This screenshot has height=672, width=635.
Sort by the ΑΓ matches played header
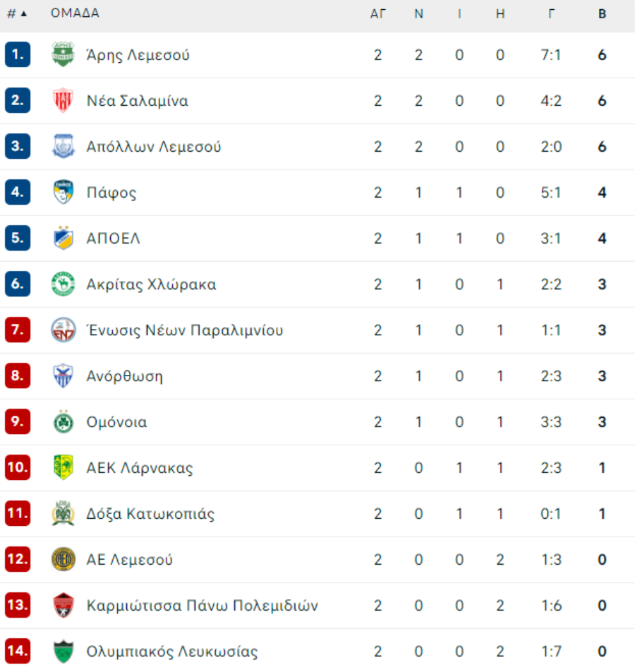377,13
